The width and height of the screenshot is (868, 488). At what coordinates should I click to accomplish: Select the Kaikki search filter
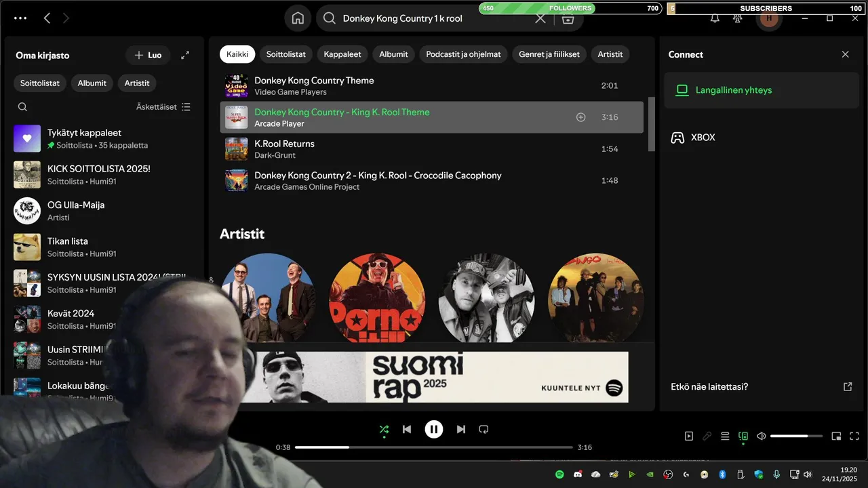coord(237,54)
